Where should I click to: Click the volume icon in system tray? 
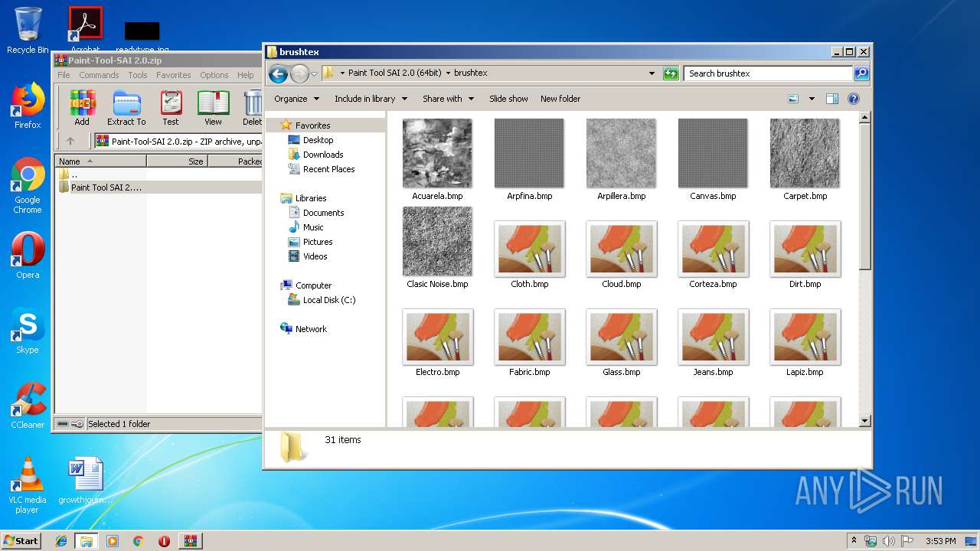pyautogui.click(x=888, y=541)
